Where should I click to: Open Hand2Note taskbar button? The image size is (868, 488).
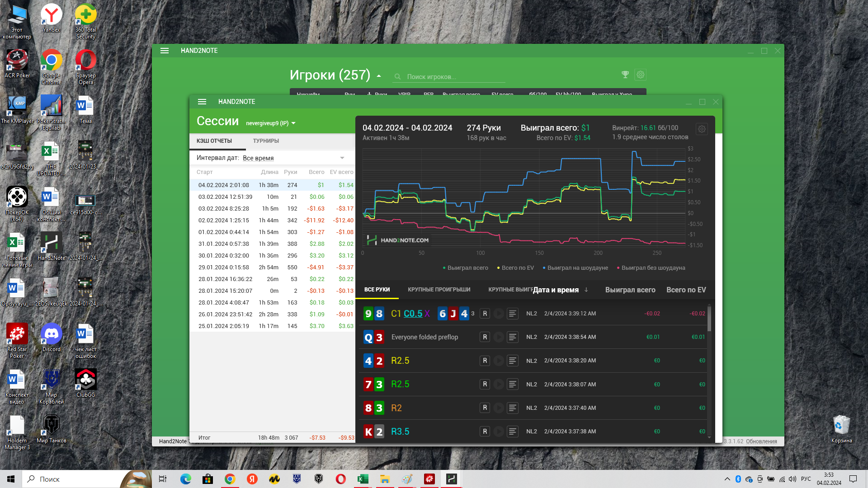tap(451, 479)
